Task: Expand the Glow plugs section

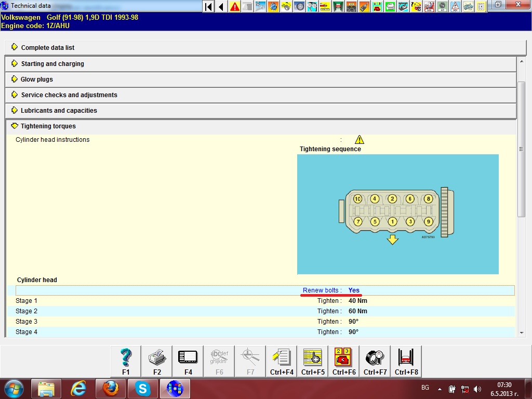Action: 37,79
